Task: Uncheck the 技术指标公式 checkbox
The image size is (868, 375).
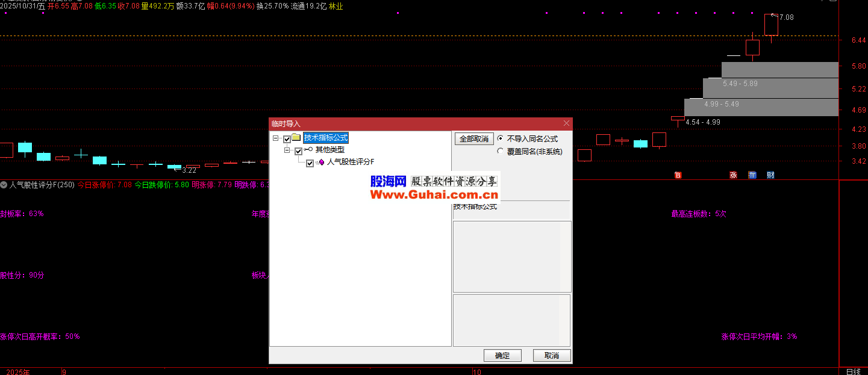Action: coord(287,139)
